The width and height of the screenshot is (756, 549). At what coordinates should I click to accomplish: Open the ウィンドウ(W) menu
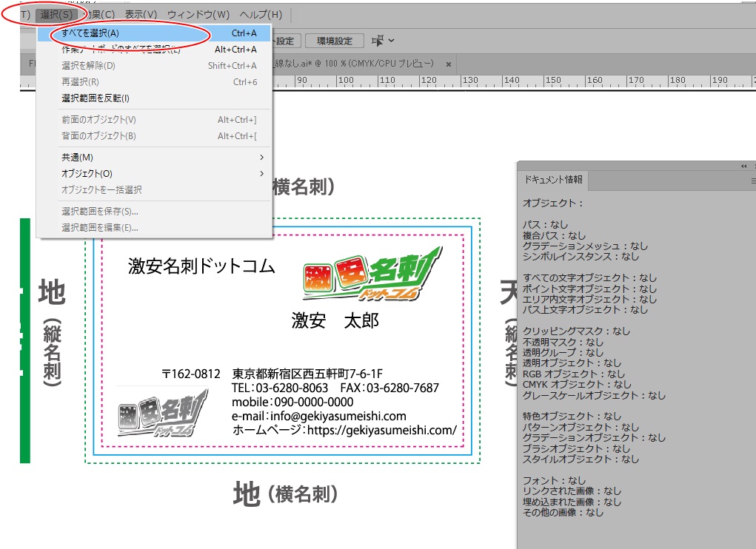coord(198,15)
